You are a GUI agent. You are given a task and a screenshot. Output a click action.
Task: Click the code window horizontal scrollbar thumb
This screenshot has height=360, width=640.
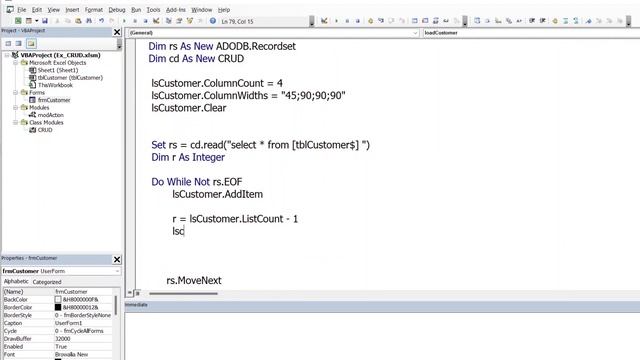pyautogui.click(x=183, y=293)
